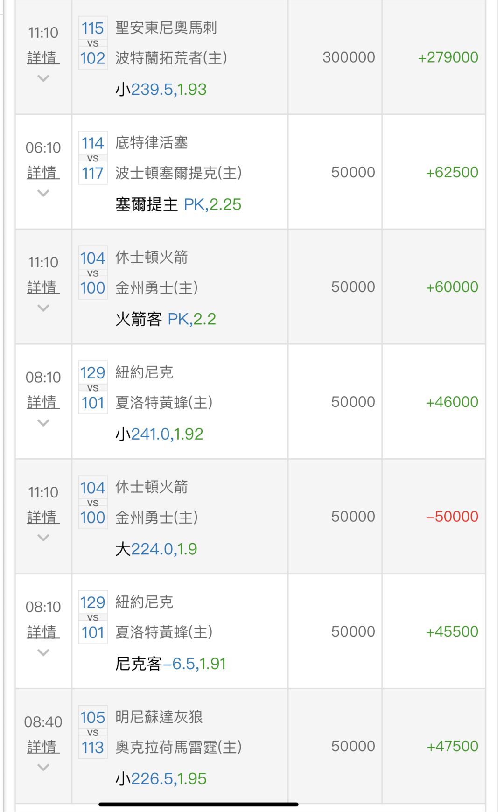Expand chevron for the 尼克客-6.5 bet row
504x812 pixels.
(x=43, y=652)
